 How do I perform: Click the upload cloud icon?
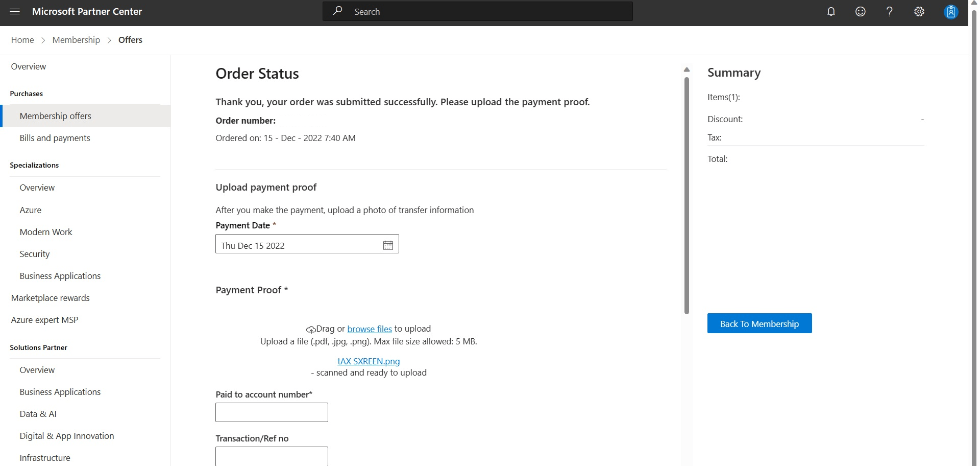coord(311,330)
